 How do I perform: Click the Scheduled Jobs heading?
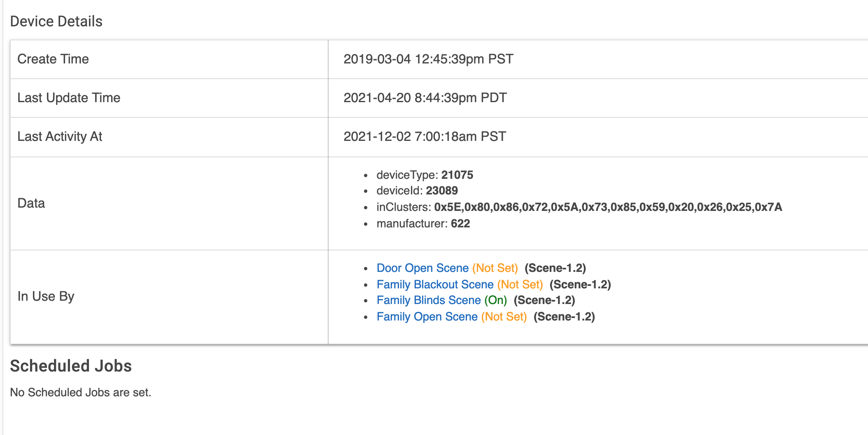[x=71, y=366]
